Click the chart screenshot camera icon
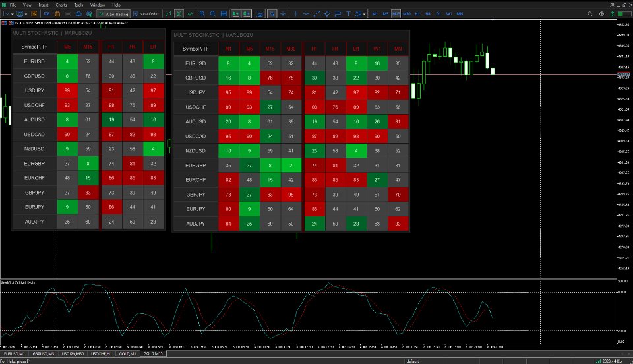The width and height of the screenshot is (633, 364). pyautogui.click(x=260, y=14)
